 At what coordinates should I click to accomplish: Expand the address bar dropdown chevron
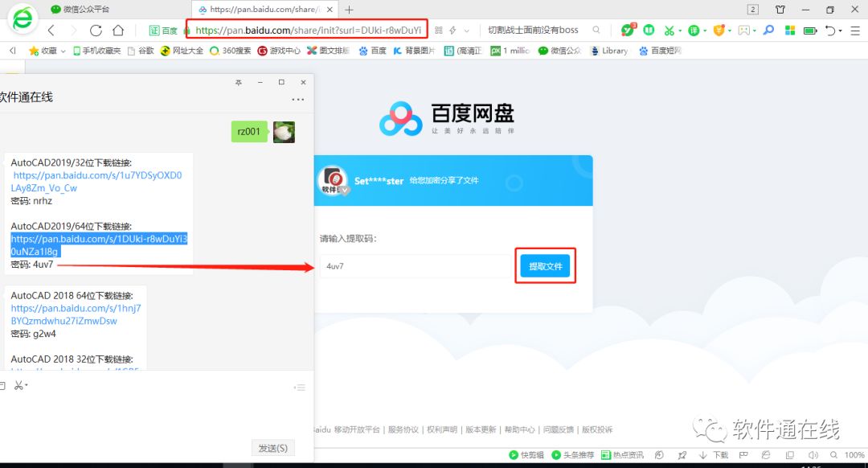pyautogui.click(x=467, y=31)
